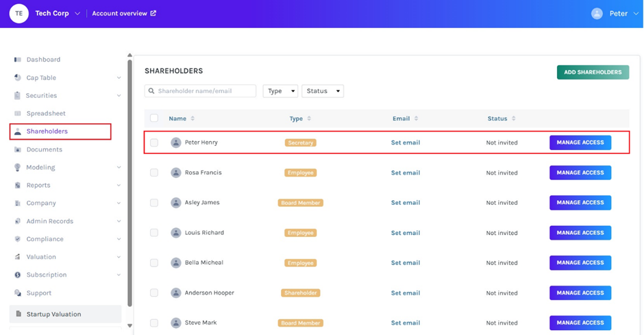Click the Name column sort arrows
The height and width of the screenshot is (335, 644).
[193, 119]
